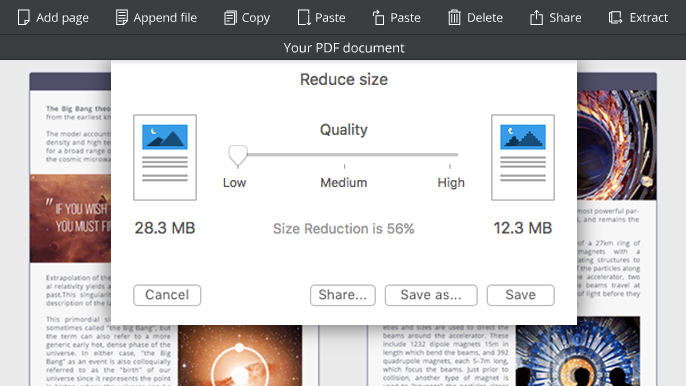Click the 'Size Reduction is 56%' text
The height and width of the screenshot is (386, 686).
(343, 228)
